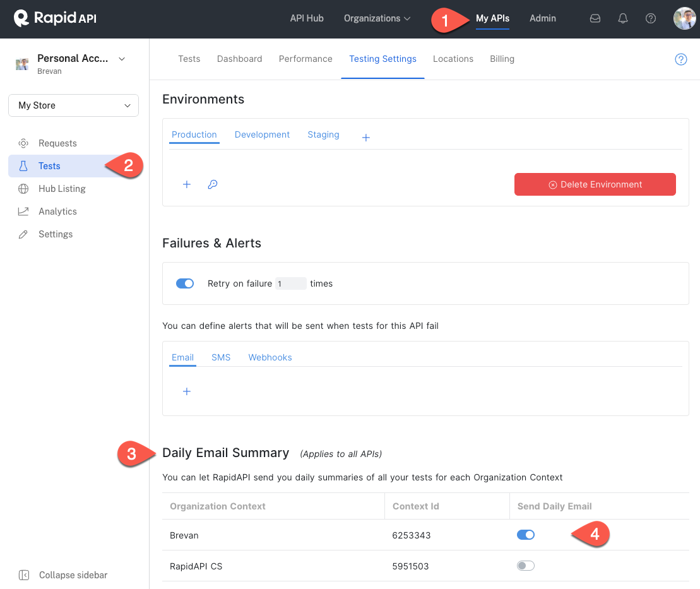
Task: Click the Analytics chart icon
Action: tap(23, 211)
